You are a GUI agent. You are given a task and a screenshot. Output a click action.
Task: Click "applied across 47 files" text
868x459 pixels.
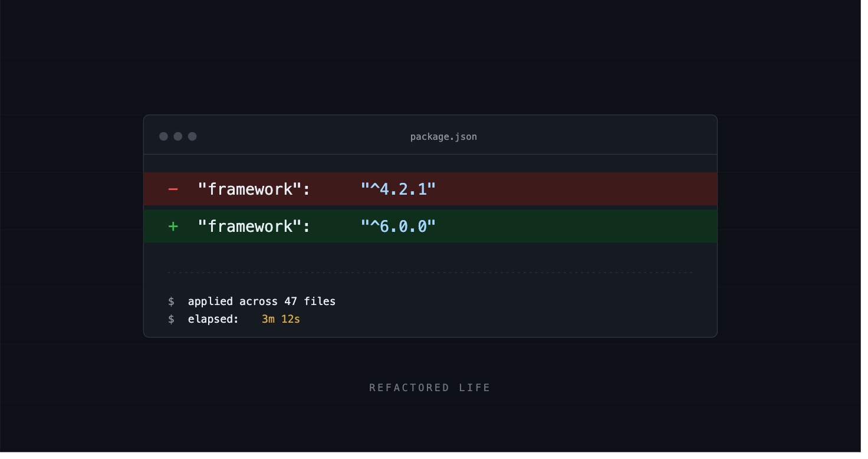point(262,301)
